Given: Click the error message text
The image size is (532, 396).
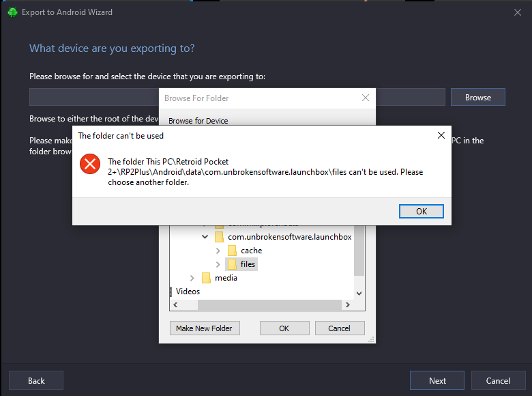Looking at the screenshot, I should tap(265, 172).
